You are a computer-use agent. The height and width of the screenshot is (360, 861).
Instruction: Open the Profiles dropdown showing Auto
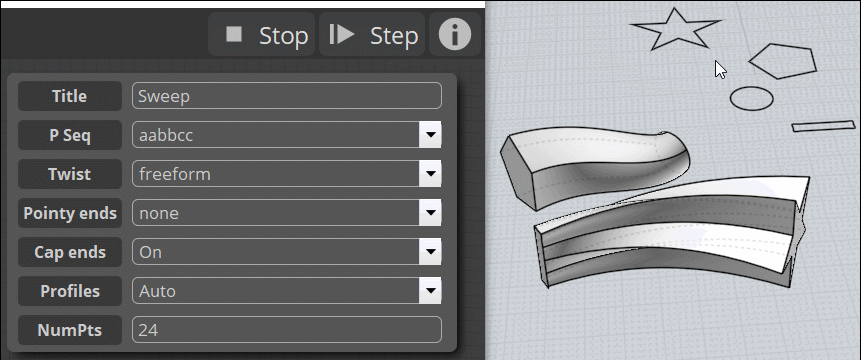click(287, 291)
